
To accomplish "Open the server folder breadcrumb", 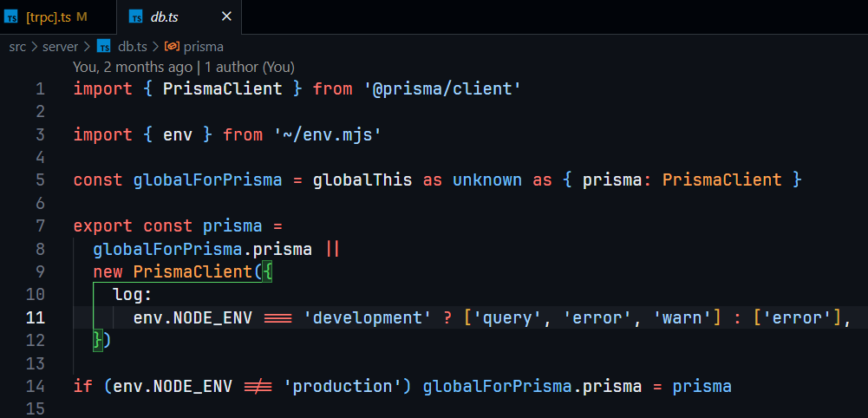I will click(60, 46).
